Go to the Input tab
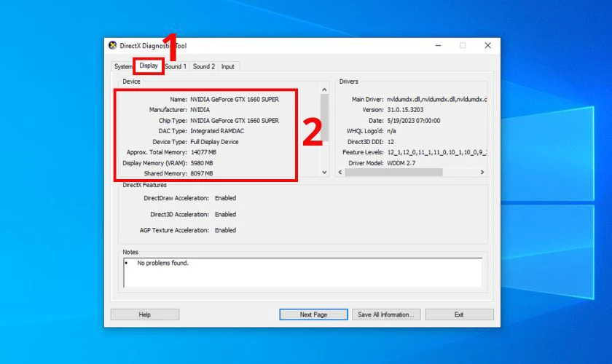 click(227, 67)
